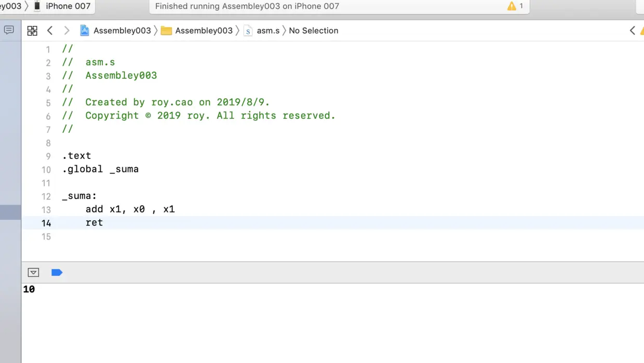644x363 pixels.
Task: Hide the debug area with the toggle button
Action: click(33, 272)
